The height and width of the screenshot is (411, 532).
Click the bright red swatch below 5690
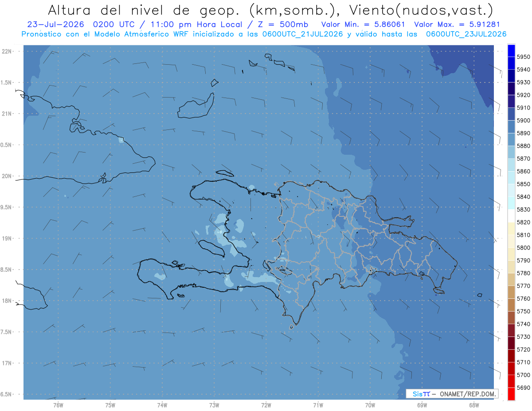511,394
